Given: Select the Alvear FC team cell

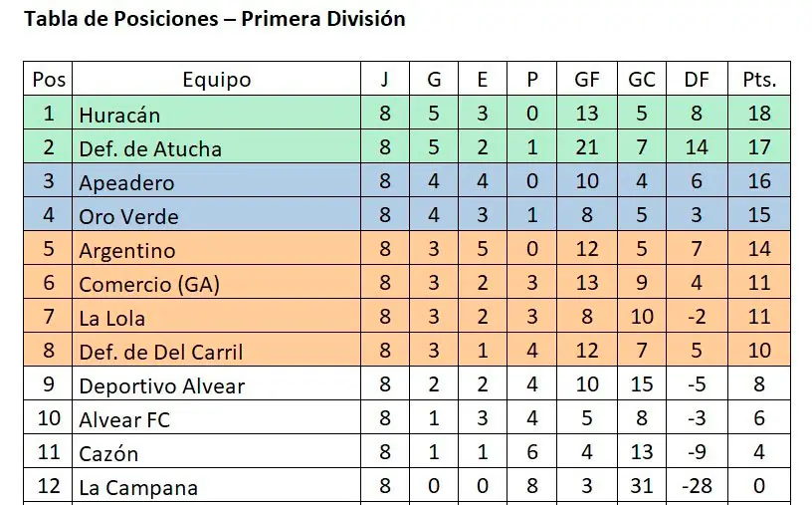Looking at the screenshot, I should (x=124, y=419).
